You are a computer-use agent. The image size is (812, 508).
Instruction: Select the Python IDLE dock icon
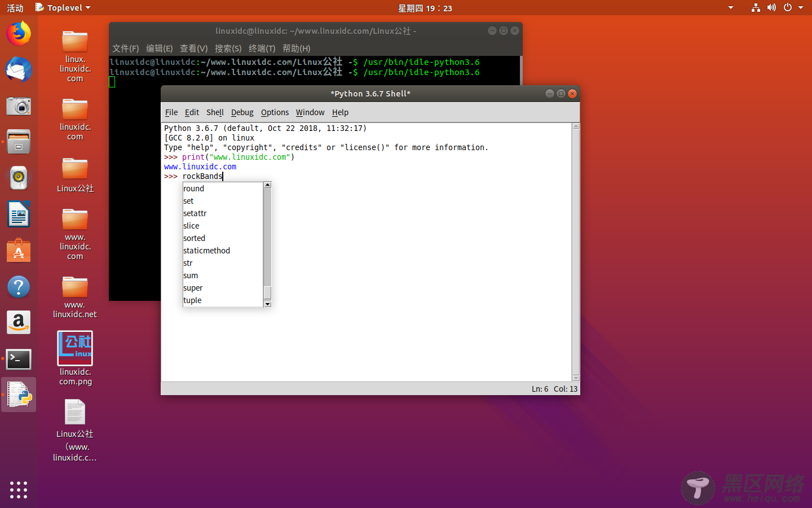point(19,395)
